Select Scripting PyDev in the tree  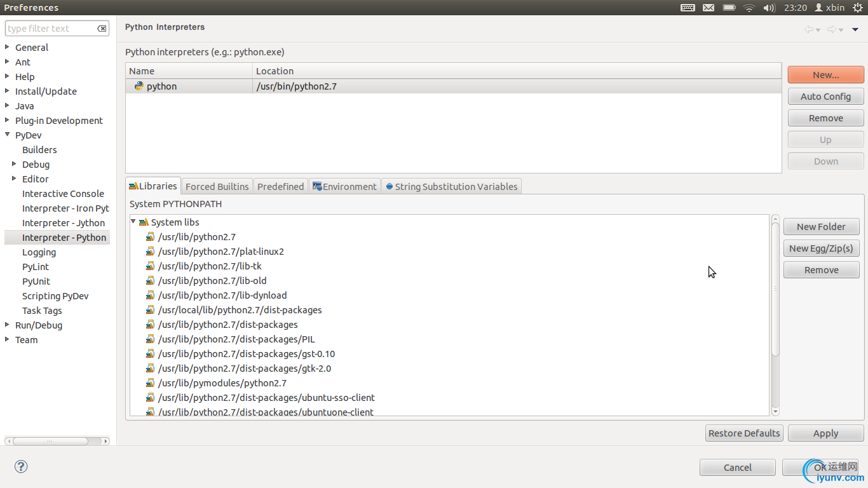pos(55,296)
